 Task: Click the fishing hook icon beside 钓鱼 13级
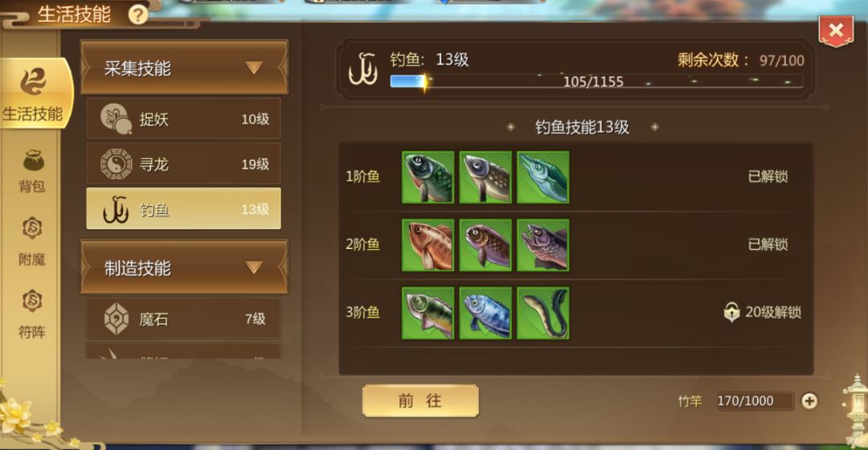pyautogui.click(x=362, y=70)
